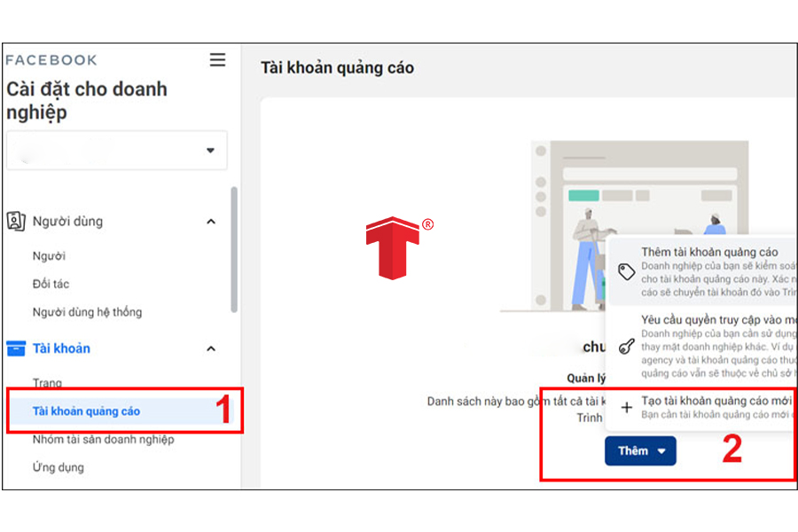Image resolution: width=798 pixels, height=532 pixels.
Task: Click the tag icon for Thêm tài khoản quảng cáo
Action: pos(627,272)
